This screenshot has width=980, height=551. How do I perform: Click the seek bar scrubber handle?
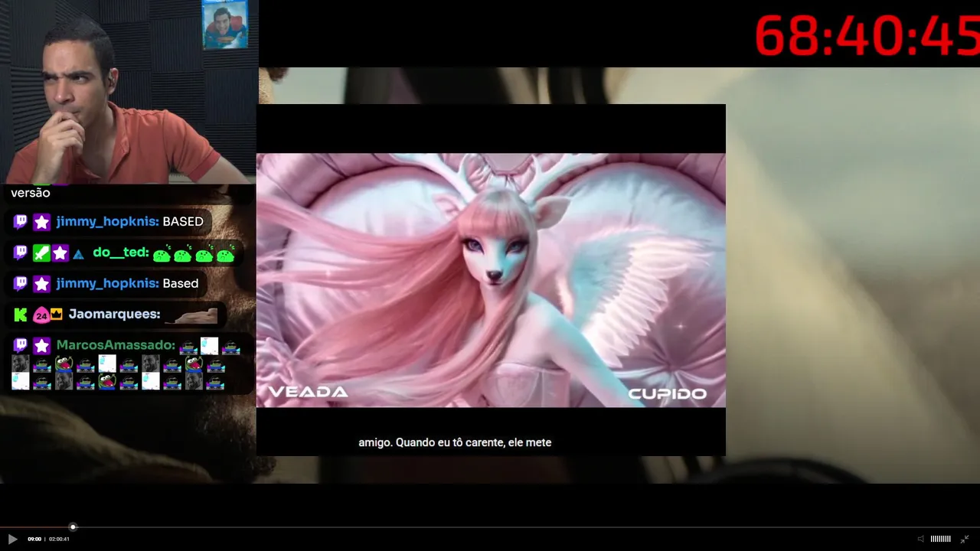[x=73, y=527]
